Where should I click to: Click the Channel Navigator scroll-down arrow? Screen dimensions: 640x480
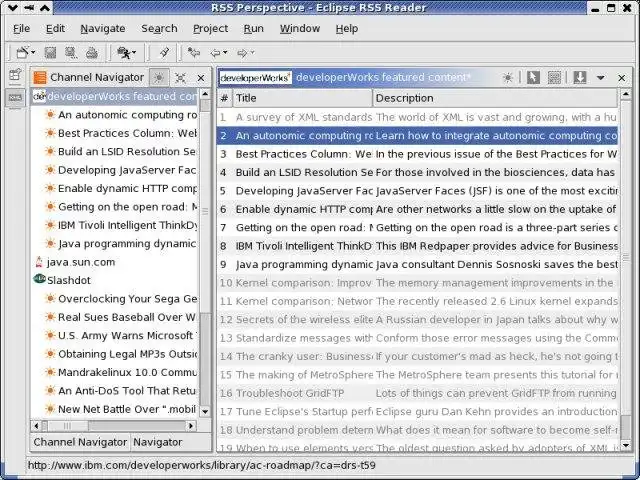click(205, 411)
